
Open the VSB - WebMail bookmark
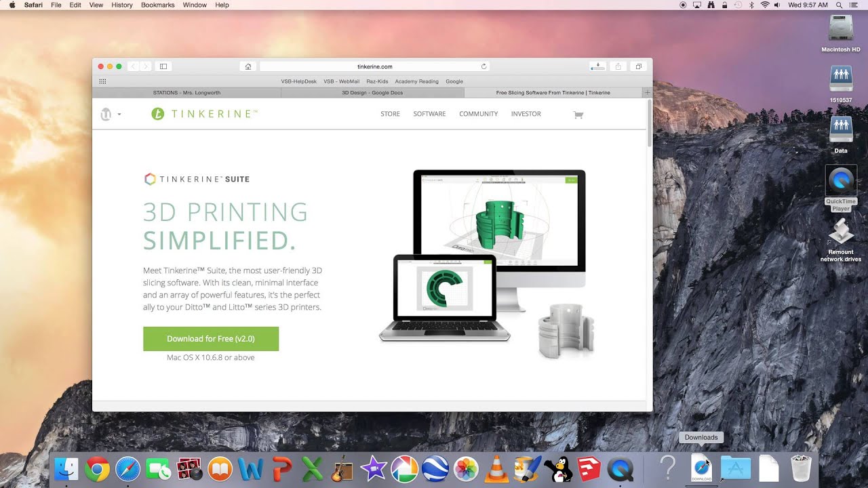(342, 81)
